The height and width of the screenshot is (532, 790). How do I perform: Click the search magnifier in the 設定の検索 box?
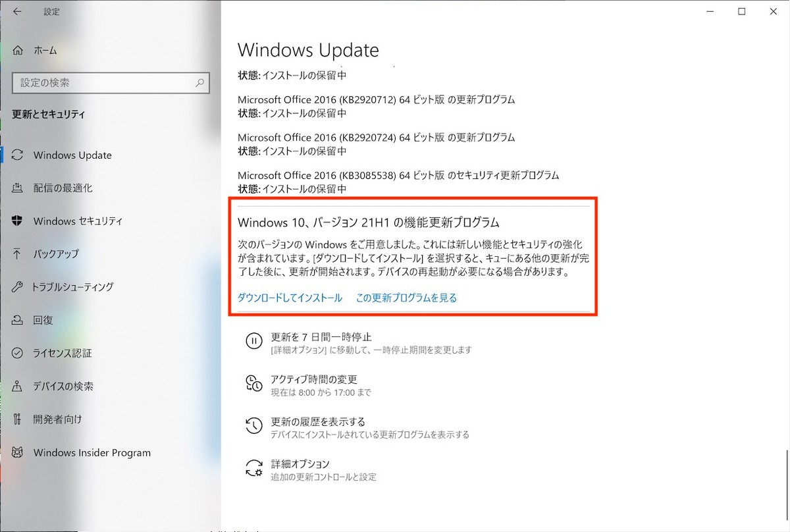199,83
